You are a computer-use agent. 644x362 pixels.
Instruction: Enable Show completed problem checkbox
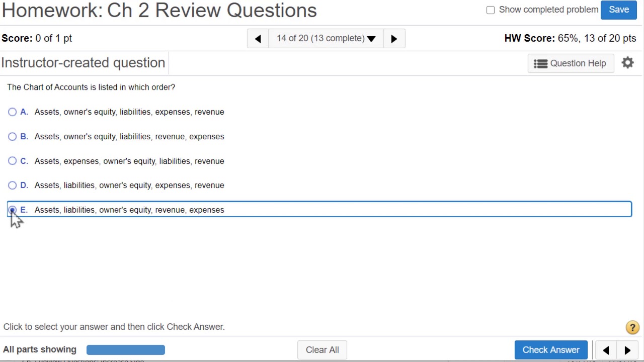[x=491, y=10]
